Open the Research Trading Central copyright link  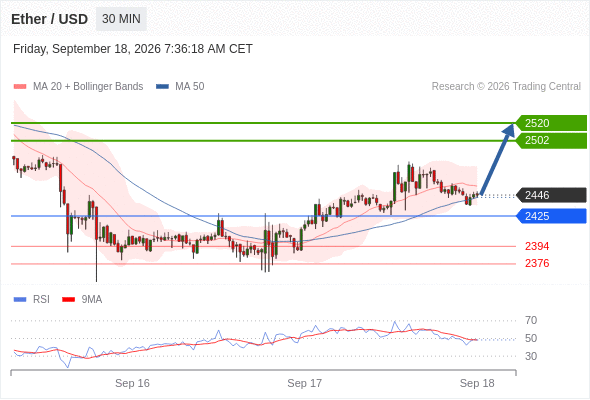click(x=506, y=87)
